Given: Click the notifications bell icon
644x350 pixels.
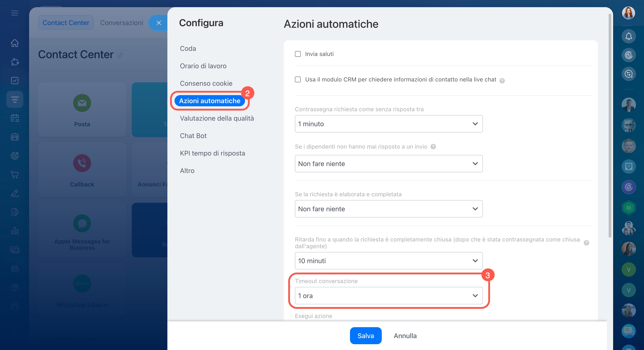Looking at the screenshot, I should pyautogui.click(x=628, y=36).
